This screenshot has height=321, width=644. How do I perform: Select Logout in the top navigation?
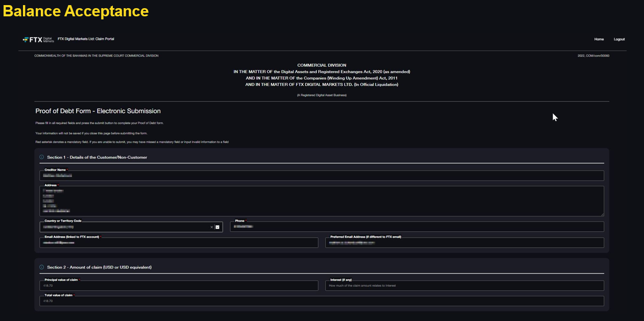619,39
